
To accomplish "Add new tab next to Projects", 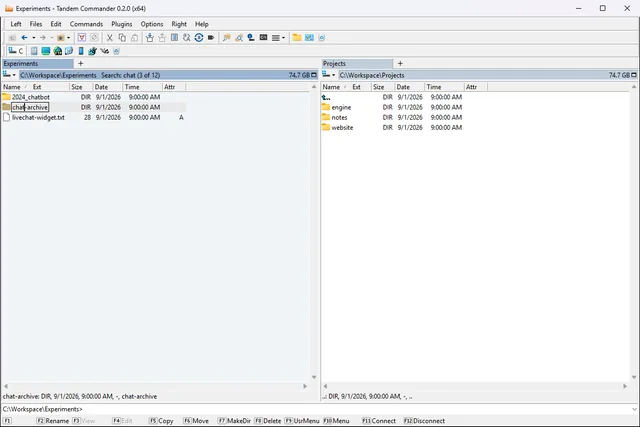I will tap(400, 64).
